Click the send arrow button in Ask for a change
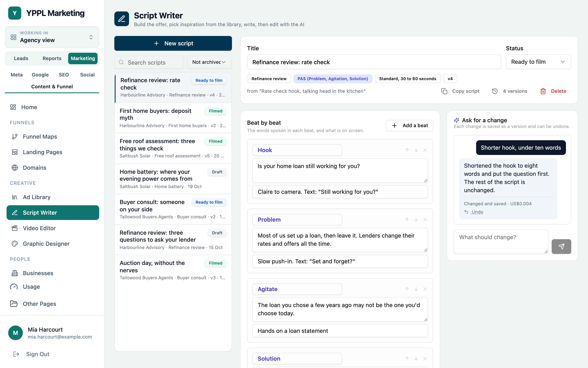The image size is (588, 368). click(561, 246)
